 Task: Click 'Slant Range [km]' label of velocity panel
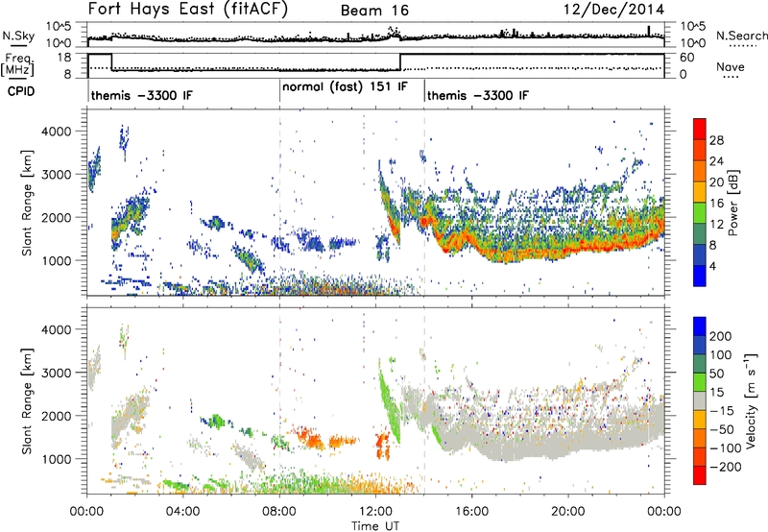[27, 400]
